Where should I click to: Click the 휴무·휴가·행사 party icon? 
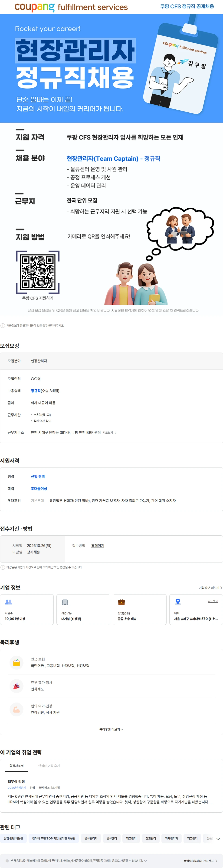(16, 686)
